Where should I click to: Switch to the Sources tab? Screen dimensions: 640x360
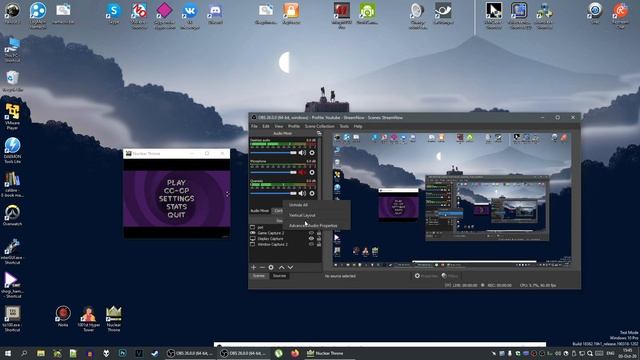pyautogui.click(x=279, y=276)
